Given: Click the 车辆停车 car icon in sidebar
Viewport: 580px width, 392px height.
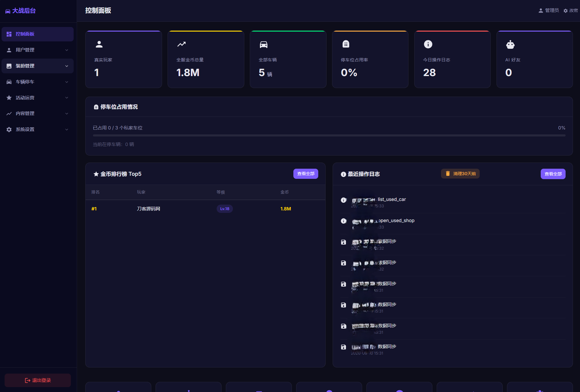Looking at the screenshot, I should click(x=9, y=82).
